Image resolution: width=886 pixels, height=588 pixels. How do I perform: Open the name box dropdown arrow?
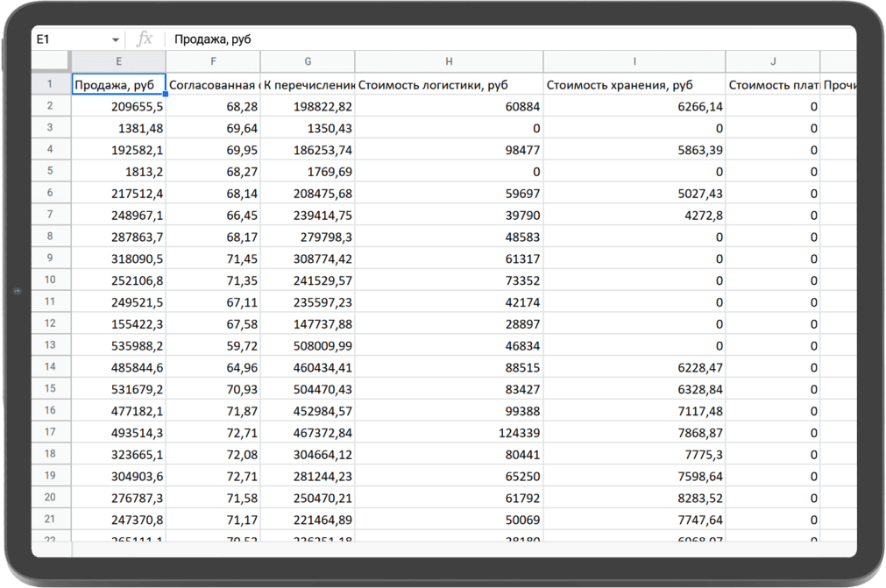pyautogui.click(x=116, y=40)
